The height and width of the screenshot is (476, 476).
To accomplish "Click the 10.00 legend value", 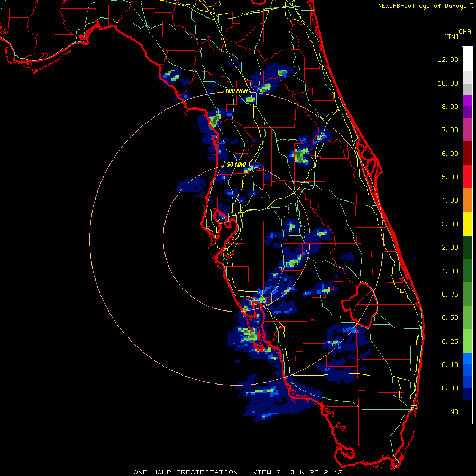I will pyautogui.click(x=448, y=83).
